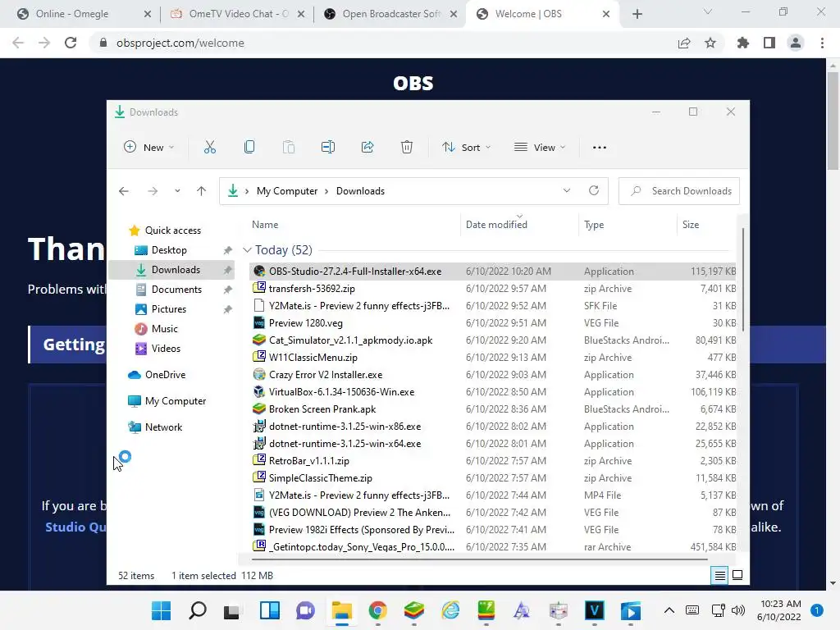
Task: Open the See more ellipsis menu
Action: pos(600,148)
